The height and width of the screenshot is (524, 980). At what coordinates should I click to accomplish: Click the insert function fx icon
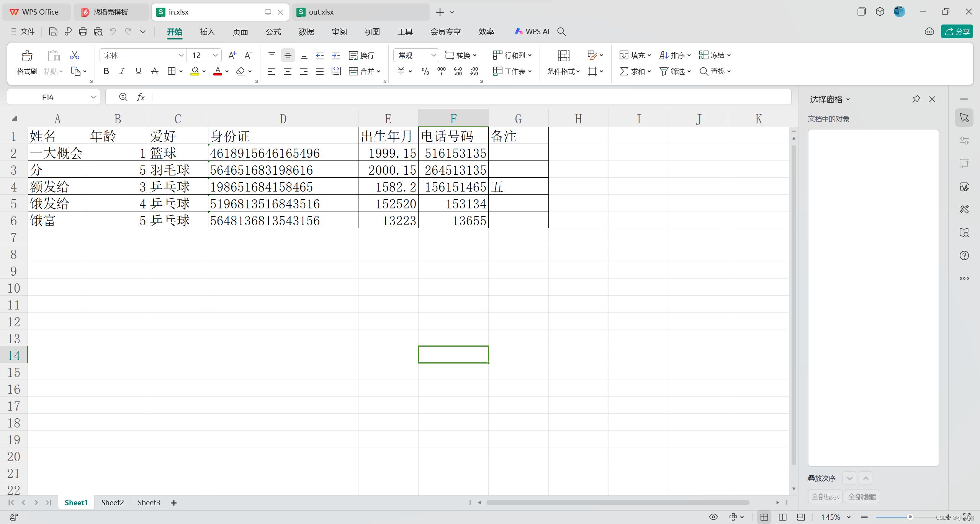click(141, 97)
